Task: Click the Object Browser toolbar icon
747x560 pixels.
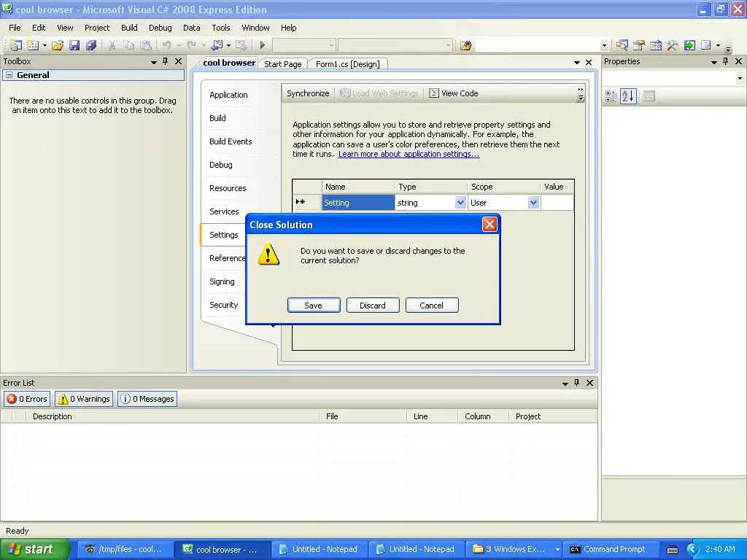Action: point(656,45)
